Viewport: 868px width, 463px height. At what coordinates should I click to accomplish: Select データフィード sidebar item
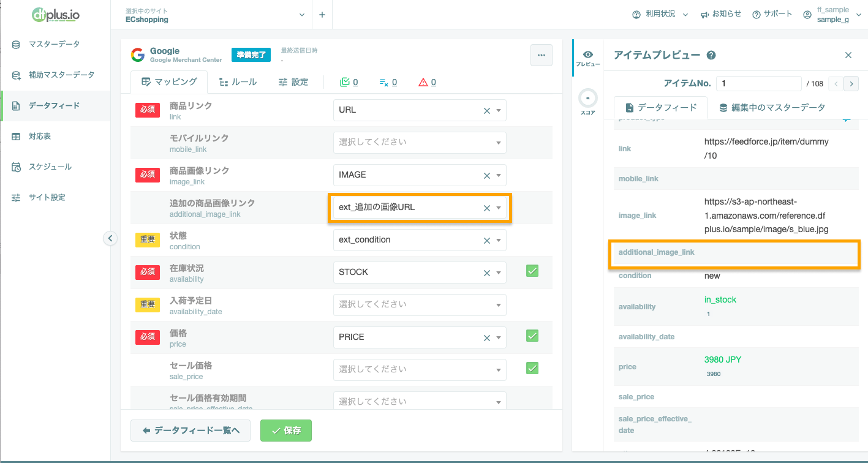coord(55,105)
